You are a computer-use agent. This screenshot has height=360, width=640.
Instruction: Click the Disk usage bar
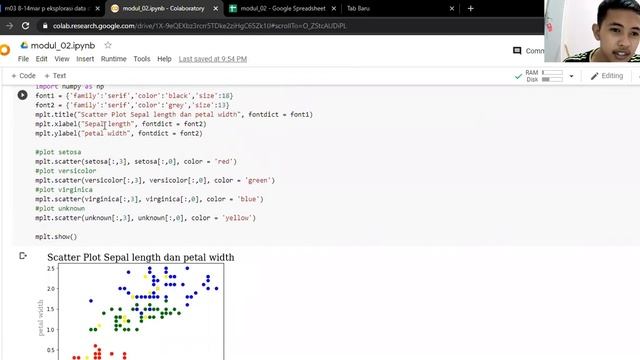(552, 79)
